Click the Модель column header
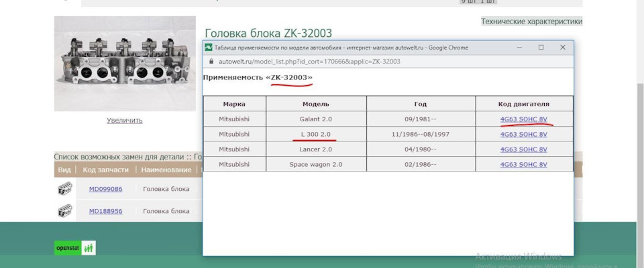The width and height of the screenshot is (644, 268). pyautogui.click(x=316, y=104)
